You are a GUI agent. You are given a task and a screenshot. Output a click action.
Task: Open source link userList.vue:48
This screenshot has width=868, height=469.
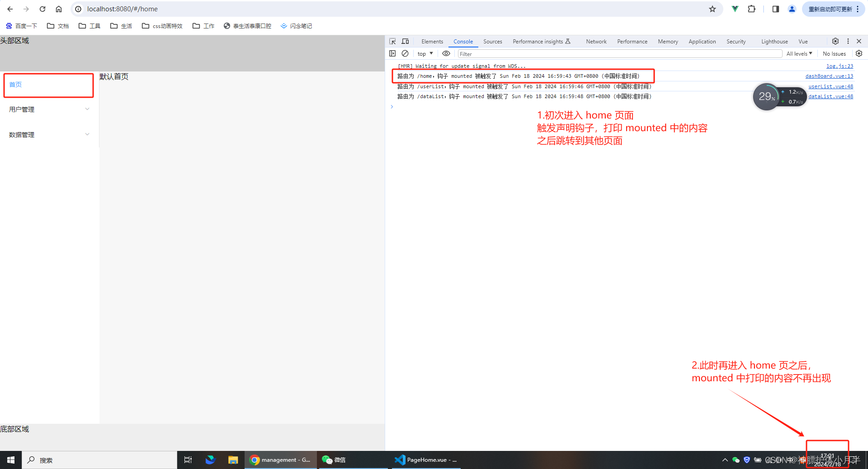click(830, 86)
